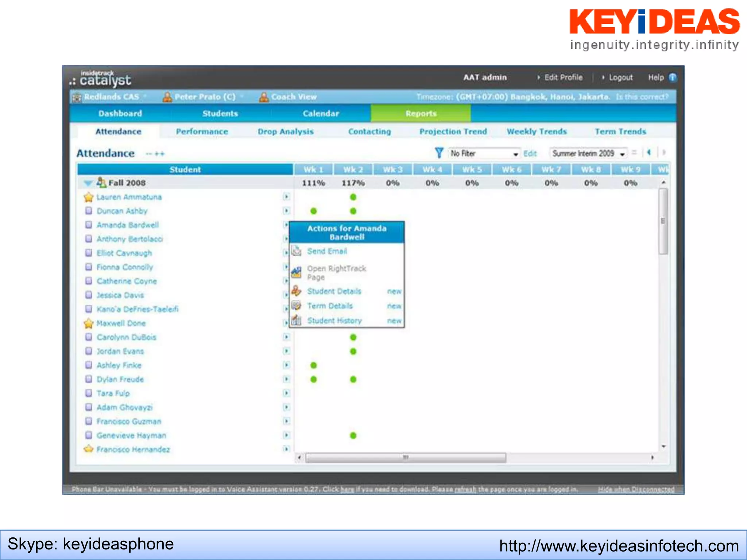Image resolution: width=747 pixels, height=560 pixels.
Task: Open action arrow for Jordan Evans
Action: coord(286,351)
